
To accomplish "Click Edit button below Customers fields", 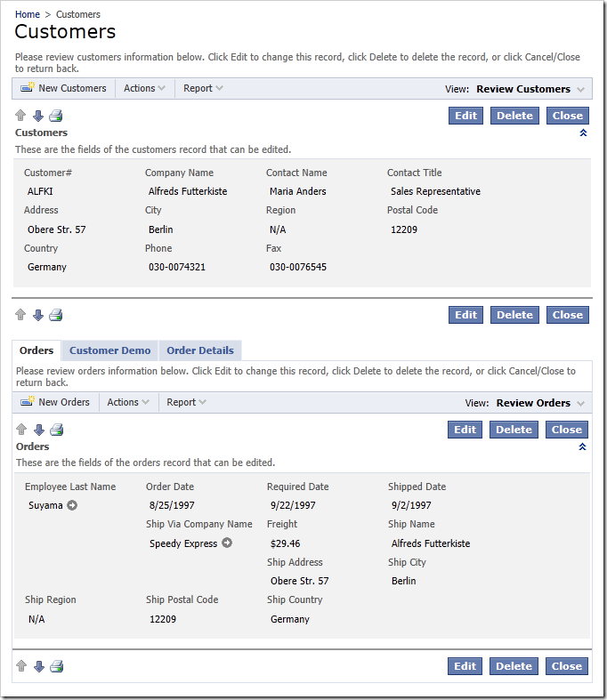I will [465, 315].
